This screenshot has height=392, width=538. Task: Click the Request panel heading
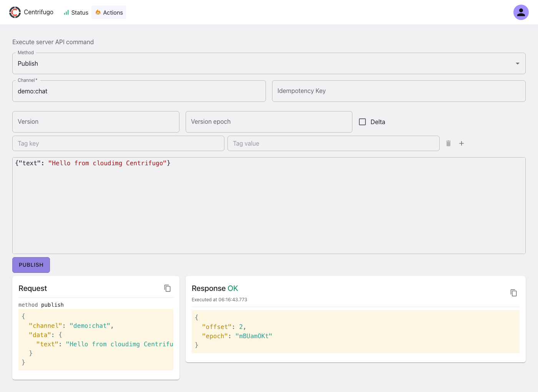click(x=33, y=288)
